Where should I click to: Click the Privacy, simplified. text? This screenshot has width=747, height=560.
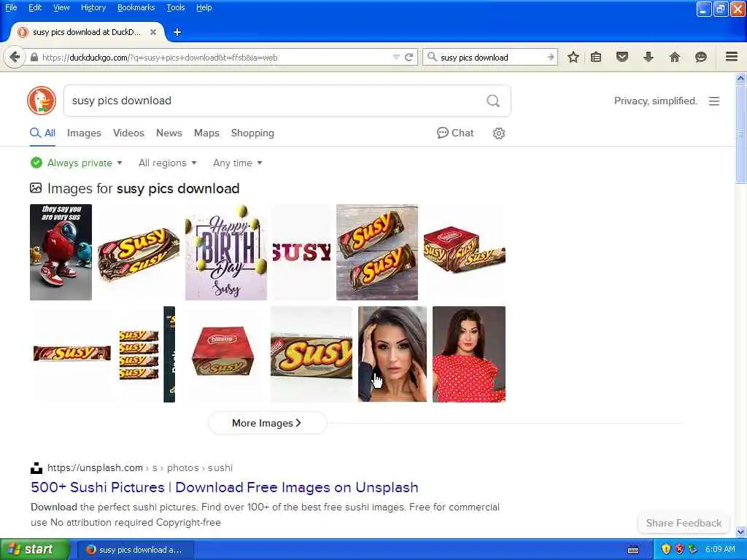[655, 101]
